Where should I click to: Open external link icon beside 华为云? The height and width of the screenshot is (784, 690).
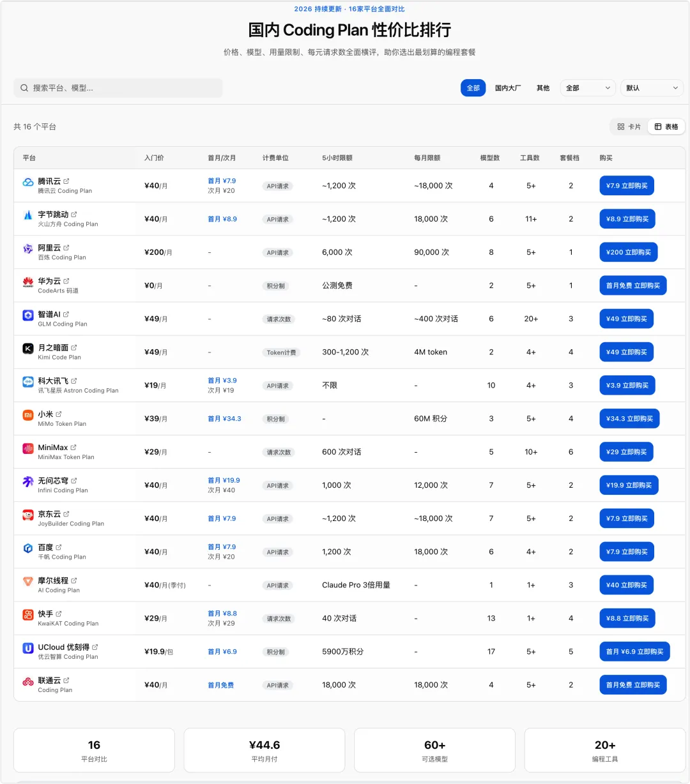pos(66,281)
